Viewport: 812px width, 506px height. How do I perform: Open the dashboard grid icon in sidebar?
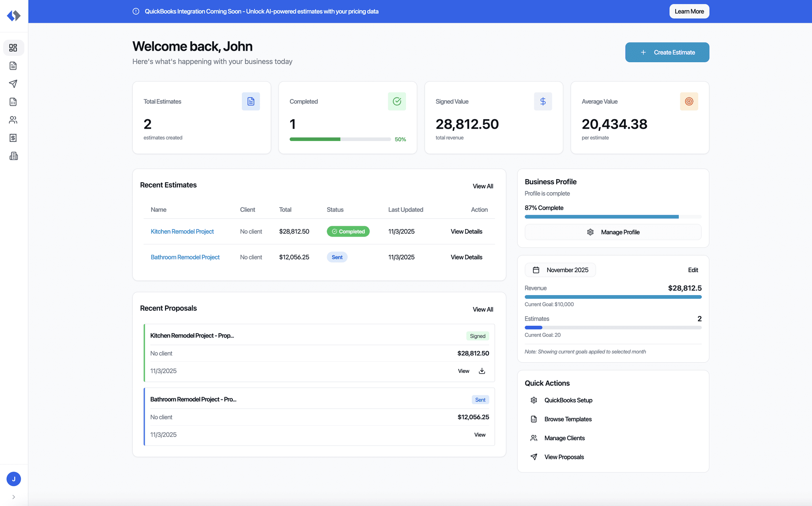(x=13, y=48)
